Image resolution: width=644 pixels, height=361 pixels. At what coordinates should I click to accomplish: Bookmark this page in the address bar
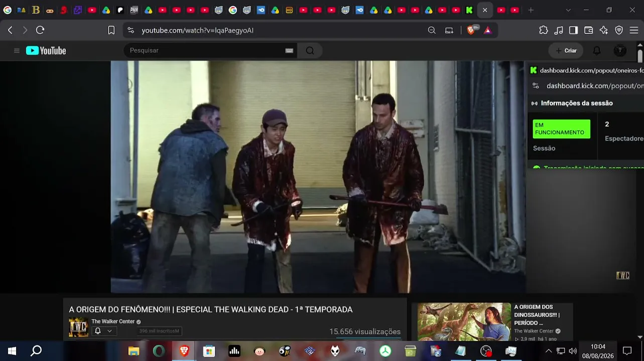[x=111, y=30]
